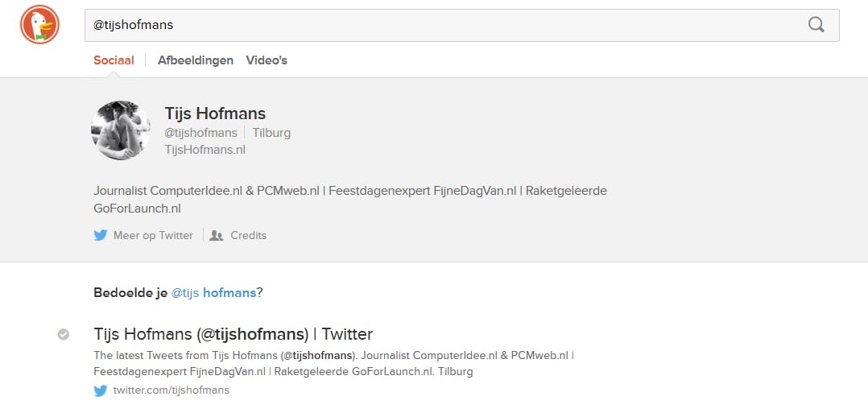Screen dimensions: 868x413
Task: Click the suggested @tijs hofmans search link
Action: (213, 293)
